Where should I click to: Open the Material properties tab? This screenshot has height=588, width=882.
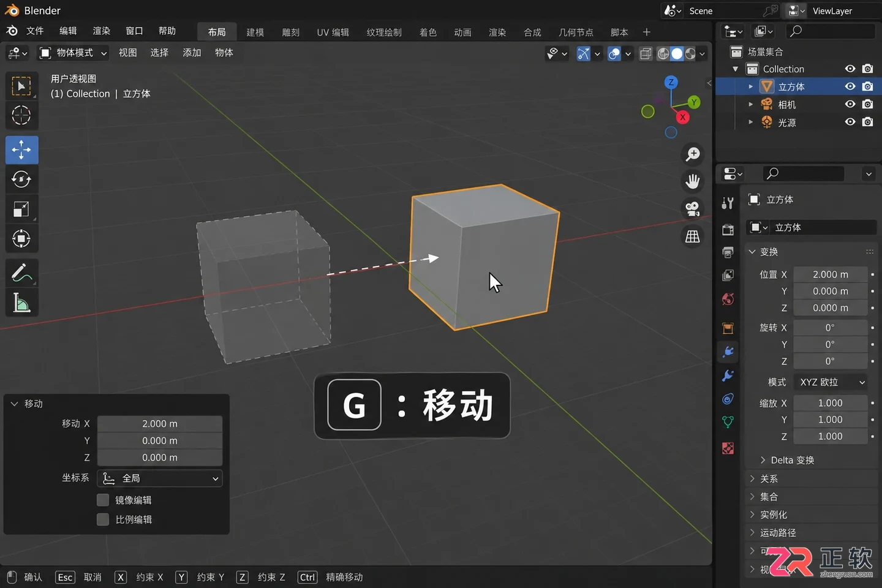728,448
